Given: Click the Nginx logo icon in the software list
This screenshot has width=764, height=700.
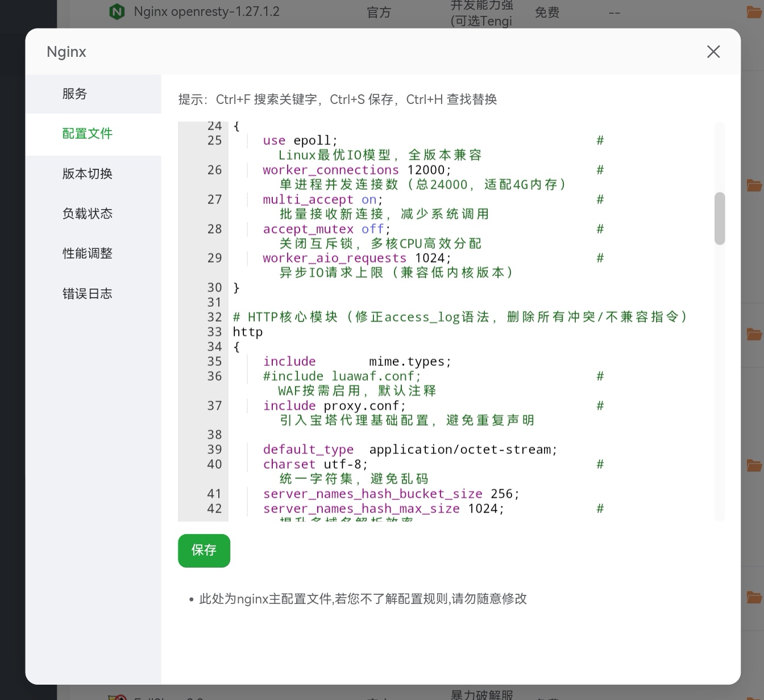Looking at the screenshot, I should 117,11.
